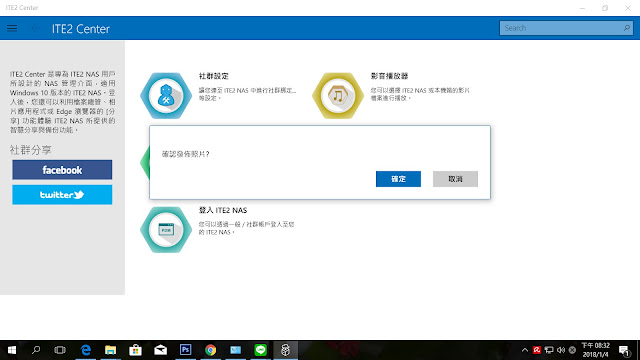This screenshot has width=640, height=360.
Task: Open File Explorer from taskbar
Action: [110, 350]
